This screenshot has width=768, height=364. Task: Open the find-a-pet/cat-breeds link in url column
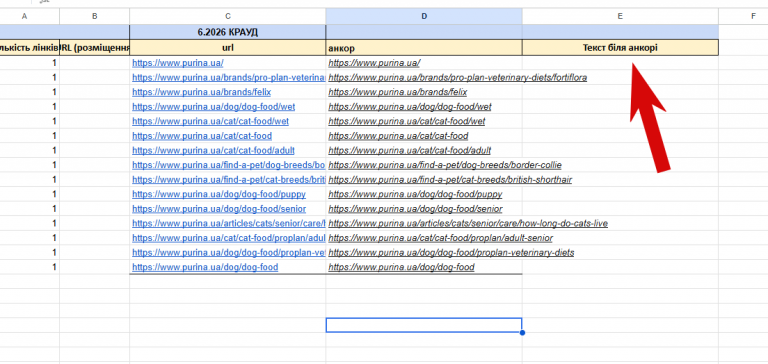click(228, 180)
